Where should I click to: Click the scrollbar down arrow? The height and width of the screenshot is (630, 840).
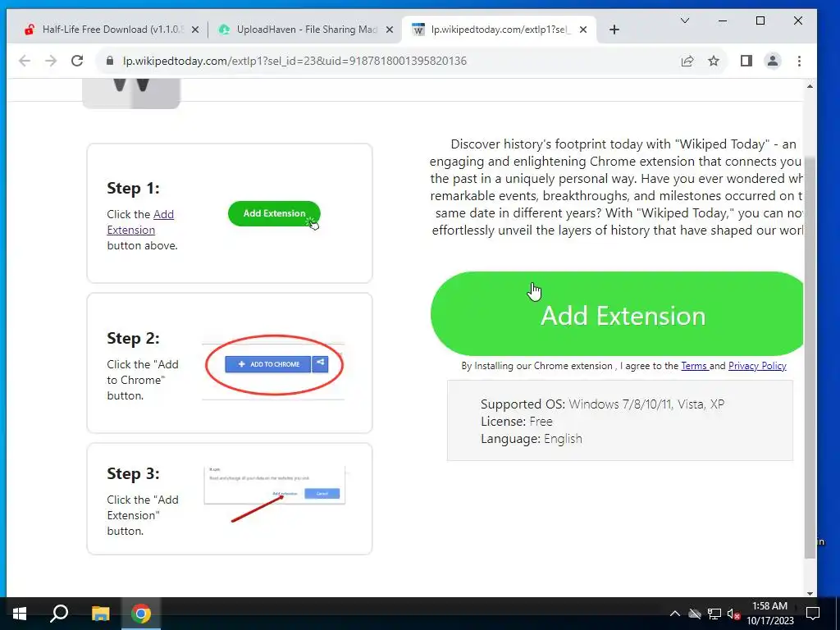(810, 593)
